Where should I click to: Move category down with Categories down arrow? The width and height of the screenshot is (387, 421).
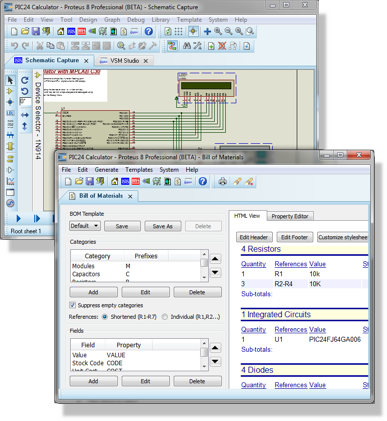click(215, 272)
